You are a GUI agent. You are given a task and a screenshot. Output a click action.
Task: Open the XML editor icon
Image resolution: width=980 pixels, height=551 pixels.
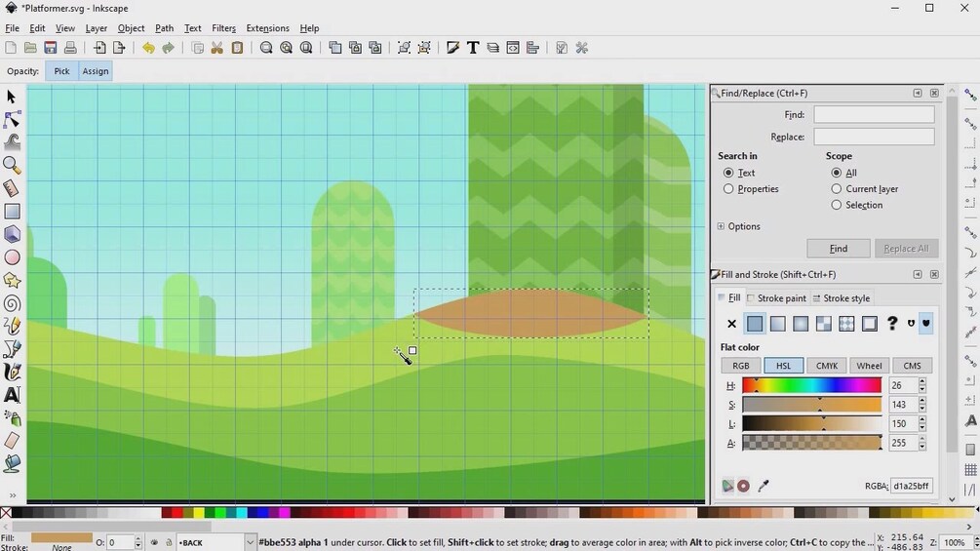[513, 48]
